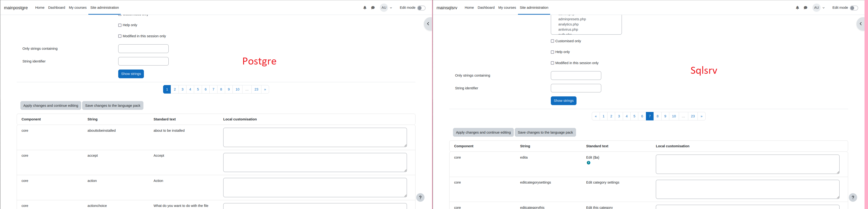Click Apply changes and continue editing in mainsqlsrv
This screenshot has height=209, width=868.
click(x=483, y=133)
